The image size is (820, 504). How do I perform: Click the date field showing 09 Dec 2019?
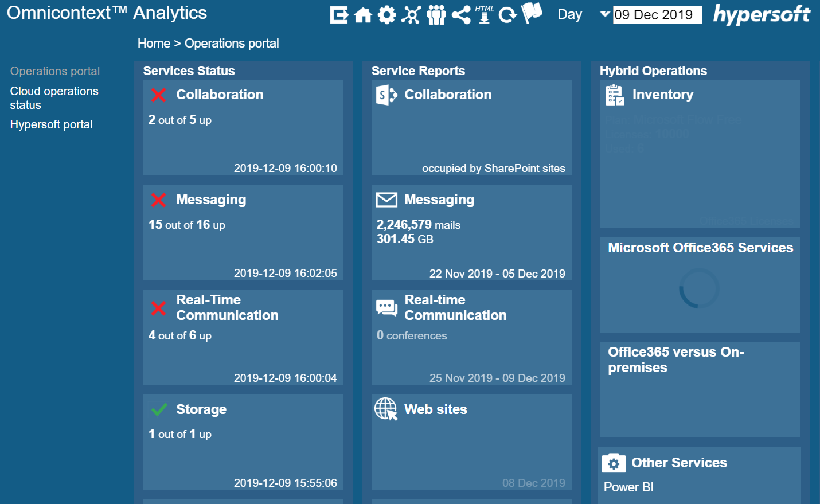(x=657, y=15)
